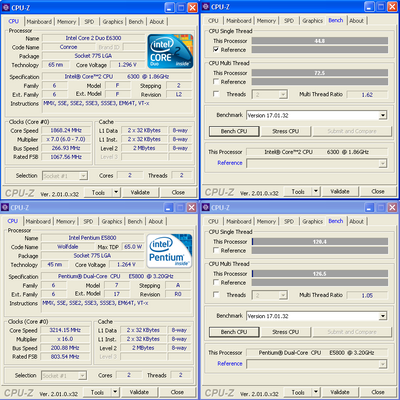Image resolution: width=400 pixels, height=400 pixels.
Task: Click Bench CPU in the E5800 Bench window
Action: (x=234, y=332)
